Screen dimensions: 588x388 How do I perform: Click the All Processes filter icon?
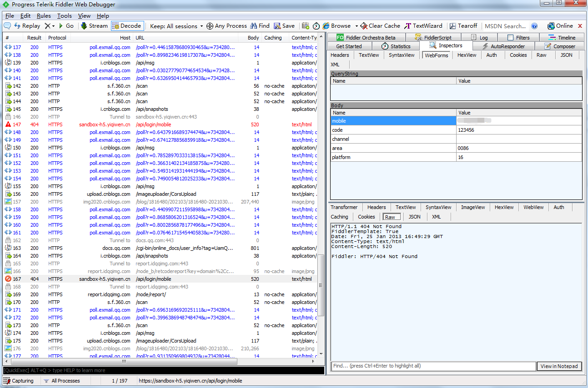pos(47,381)
